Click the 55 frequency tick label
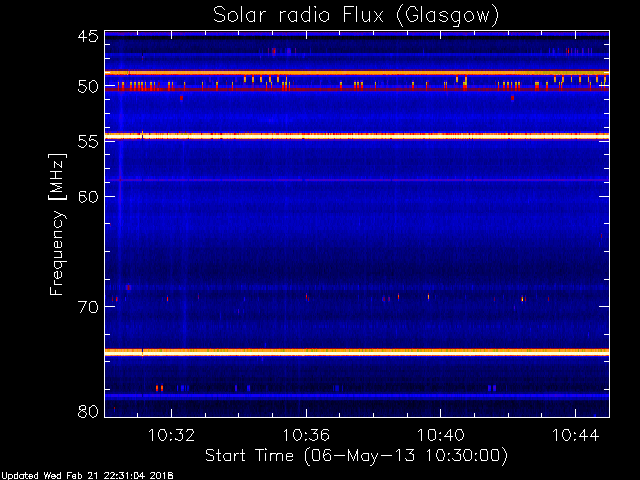Viewport: 640px width, 480px height. coord(88,142)
